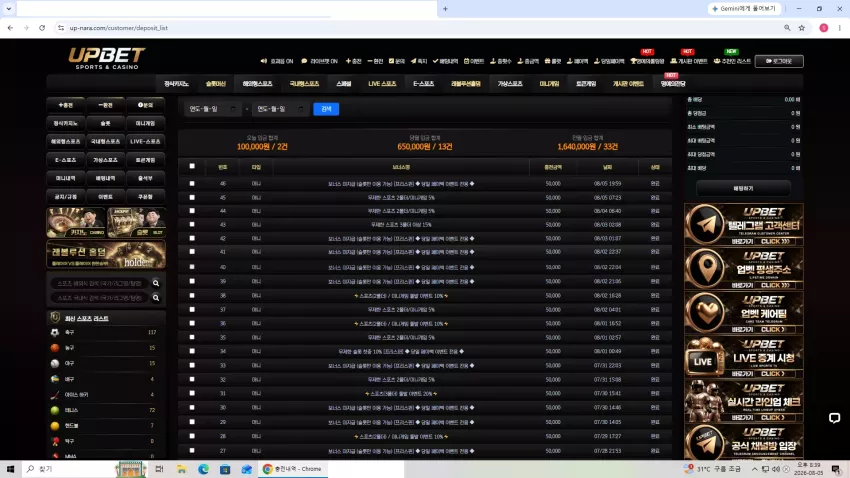Open Task View on taskbar
Viewport: 850px width, 478px height.
click(159, 469)
